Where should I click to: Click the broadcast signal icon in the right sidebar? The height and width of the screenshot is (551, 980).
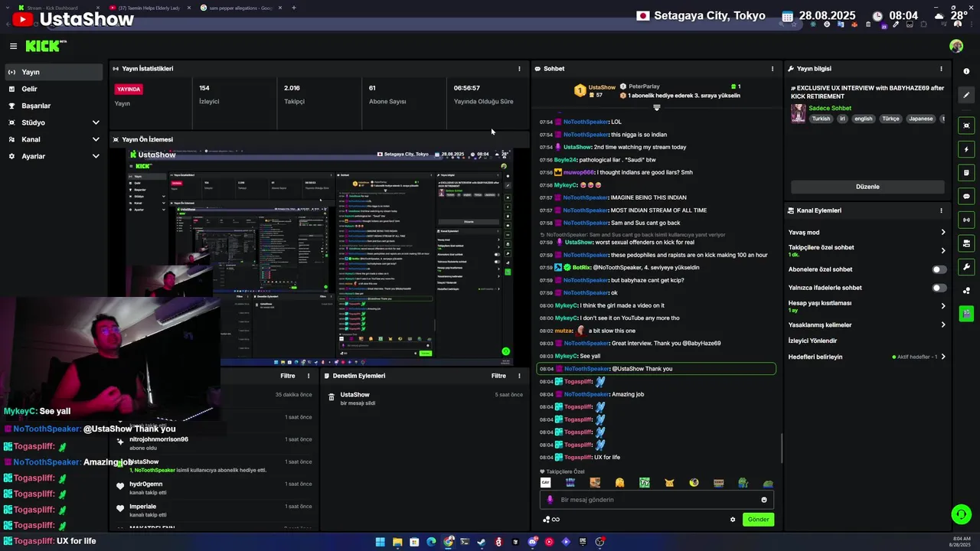tap(967, 220)
